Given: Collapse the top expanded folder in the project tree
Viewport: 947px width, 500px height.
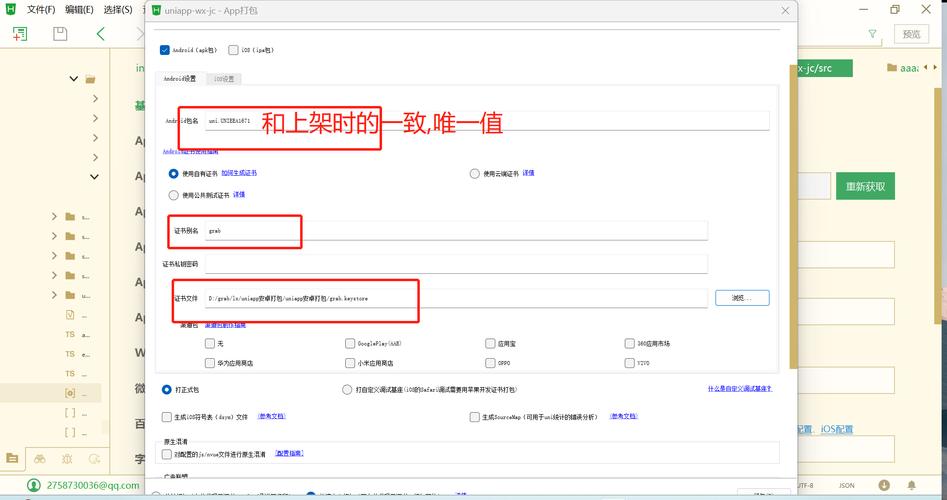Looking at the screenshot, I should pyautogui.click(x=74, y=79).
